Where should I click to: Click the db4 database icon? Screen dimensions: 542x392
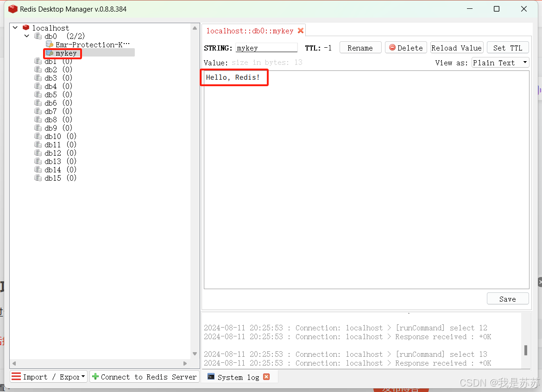click(x=38, y=86)
